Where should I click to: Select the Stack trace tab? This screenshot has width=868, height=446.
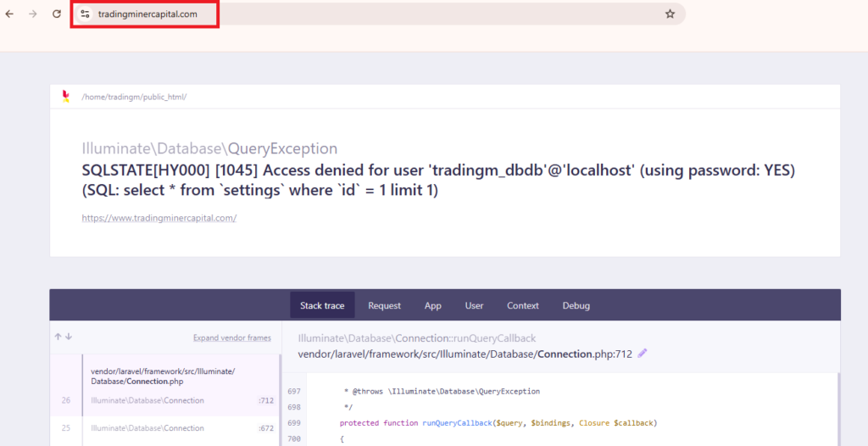tap(322, 305)
